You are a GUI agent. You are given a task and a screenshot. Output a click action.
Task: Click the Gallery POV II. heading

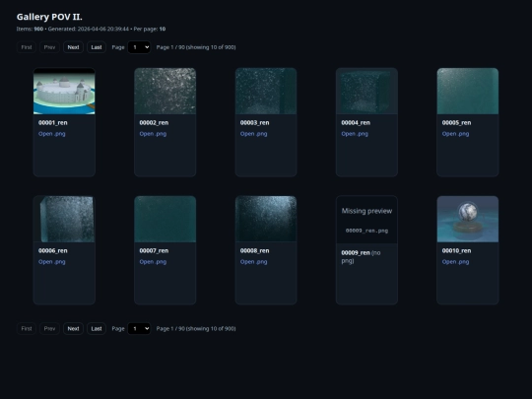[49, 17]
